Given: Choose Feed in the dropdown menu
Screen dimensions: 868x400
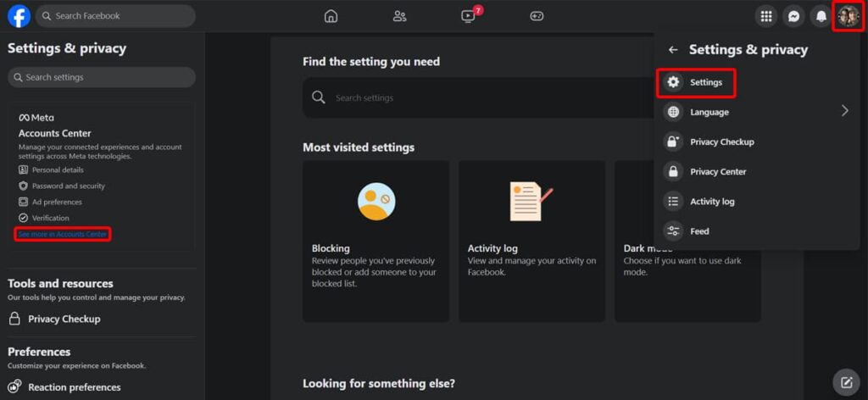Looking at the screenshot, I should pos(698,231).
